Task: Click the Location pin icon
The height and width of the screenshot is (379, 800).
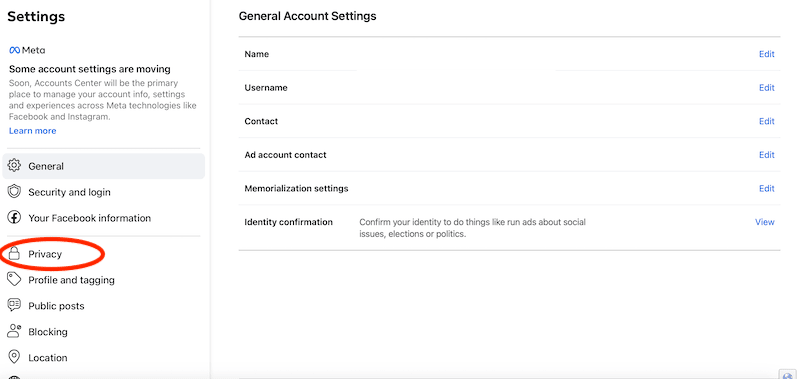Action: click(x=14, y=357)
